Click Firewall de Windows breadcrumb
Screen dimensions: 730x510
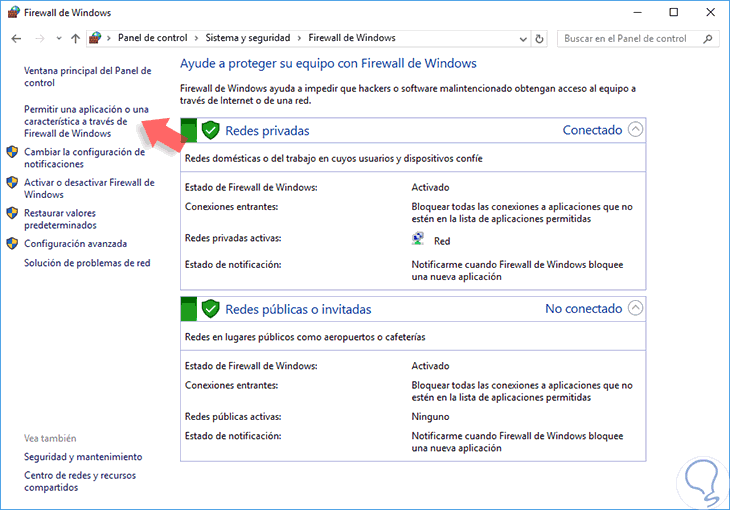pos(352,38)
